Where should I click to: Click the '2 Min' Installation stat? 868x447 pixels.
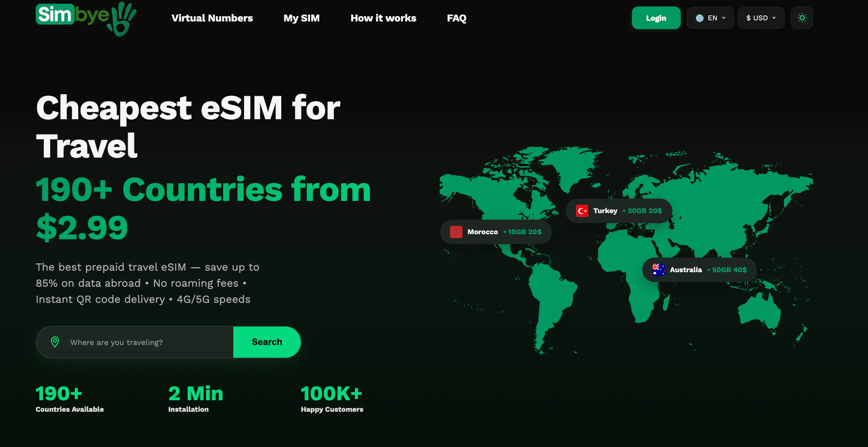click(x=196, y=399)
